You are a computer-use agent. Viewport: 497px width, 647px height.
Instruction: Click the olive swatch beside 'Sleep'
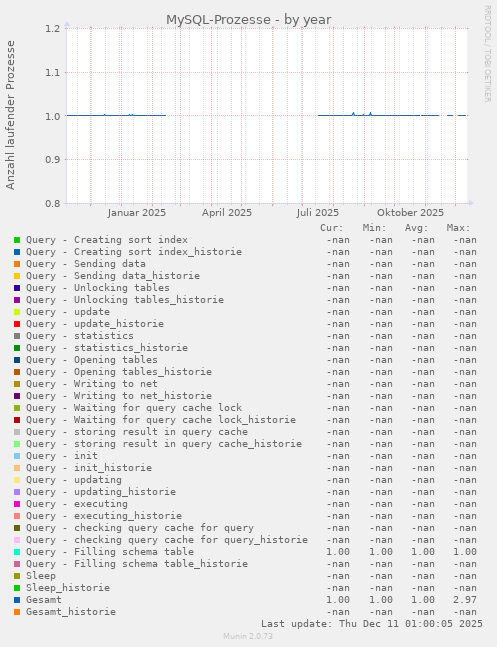tap(17, 576)
